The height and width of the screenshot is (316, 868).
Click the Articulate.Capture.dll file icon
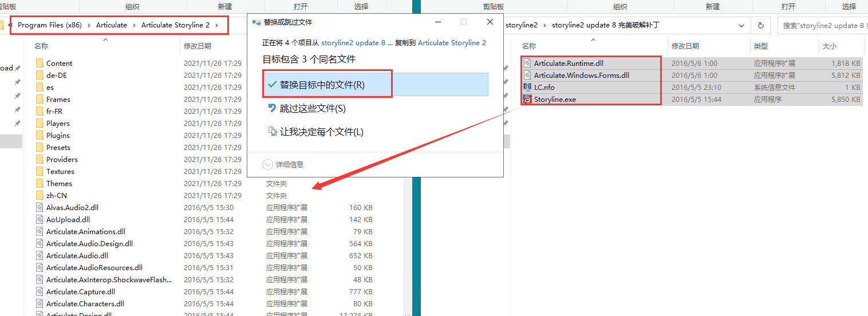coord(39,291)
